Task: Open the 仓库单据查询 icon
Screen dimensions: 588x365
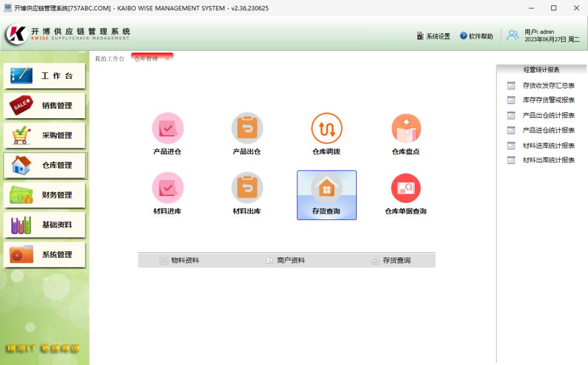Action: coord(406,188)
